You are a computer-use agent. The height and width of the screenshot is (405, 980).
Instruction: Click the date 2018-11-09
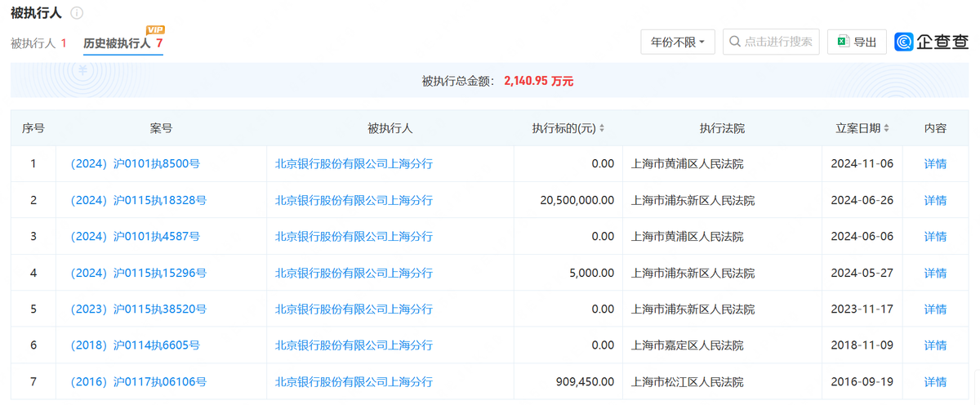tap(862, 345)
